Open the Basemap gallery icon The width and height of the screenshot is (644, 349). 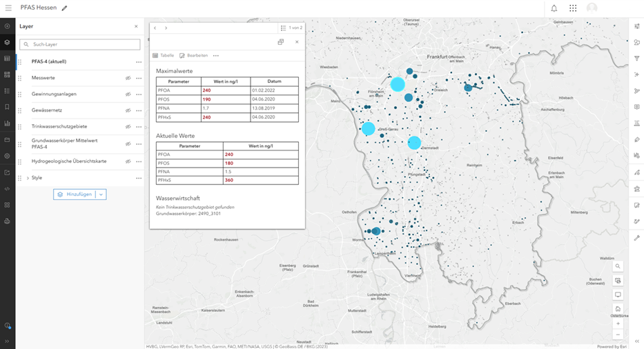click(7, 74)
